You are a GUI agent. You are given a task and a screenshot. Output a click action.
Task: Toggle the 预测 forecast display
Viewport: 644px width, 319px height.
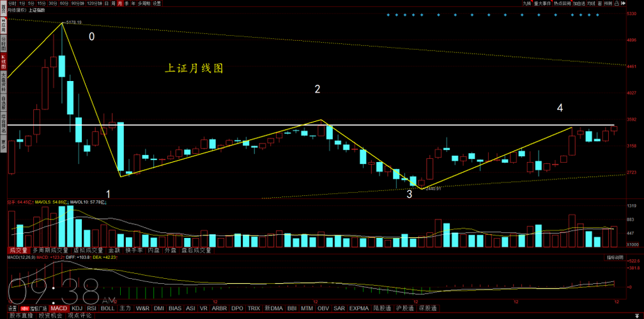[x=608, y=3]
